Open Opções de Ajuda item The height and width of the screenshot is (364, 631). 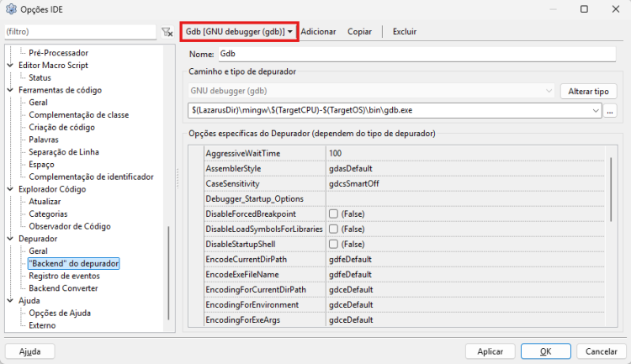(60, 313)
